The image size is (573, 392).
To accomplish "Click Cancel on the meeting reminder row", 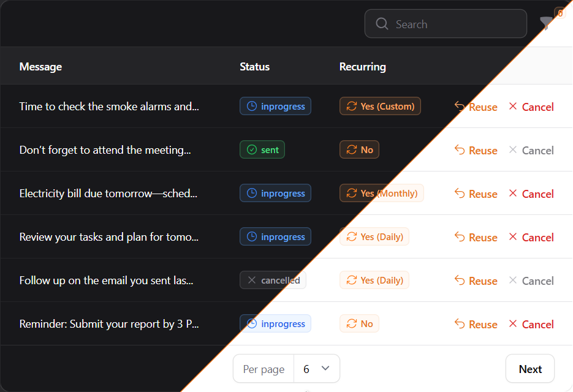I will pos(531,150).
